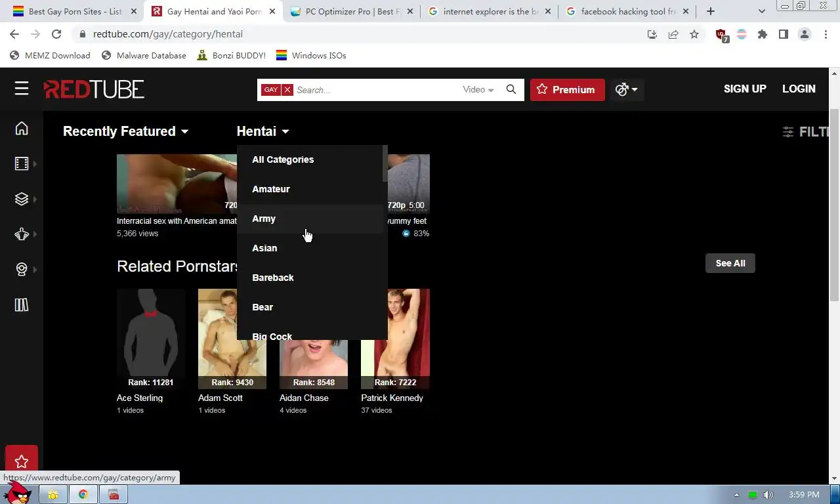Click the install app icon in address bar

tap(652, 34)
